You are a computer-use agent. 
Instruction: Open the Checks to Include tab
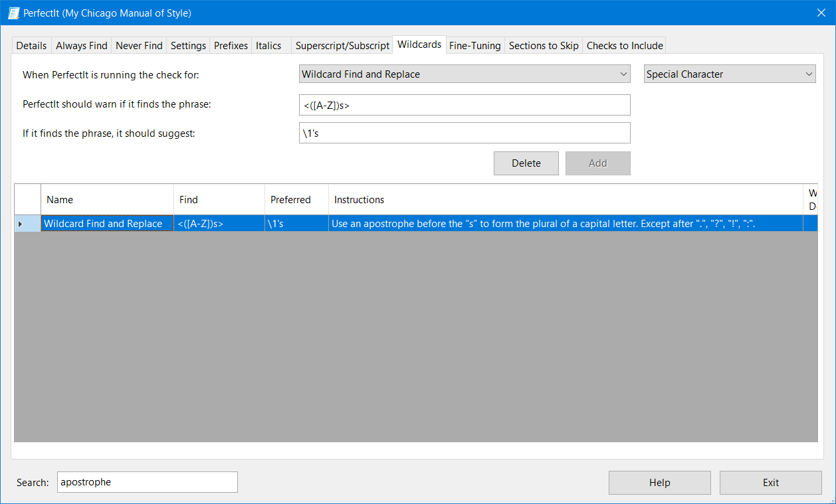click(625, 45)
